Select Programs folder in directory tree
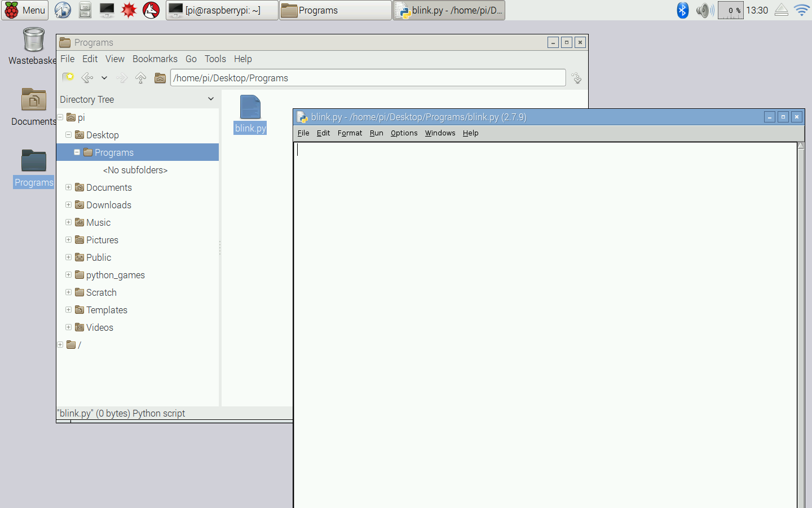The image size is (812, 508). coord(138,152)
